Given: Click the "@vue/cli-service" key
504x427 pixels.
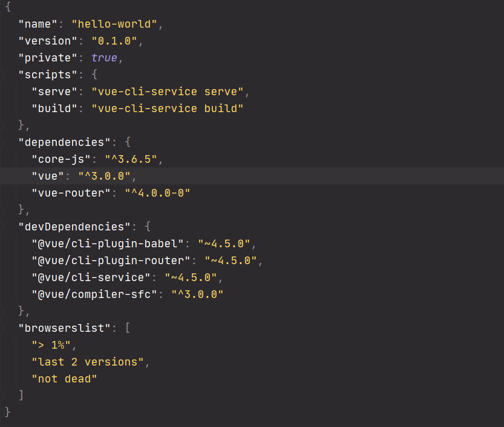Looking at the screenshot, I should click(x=91, y=277).
